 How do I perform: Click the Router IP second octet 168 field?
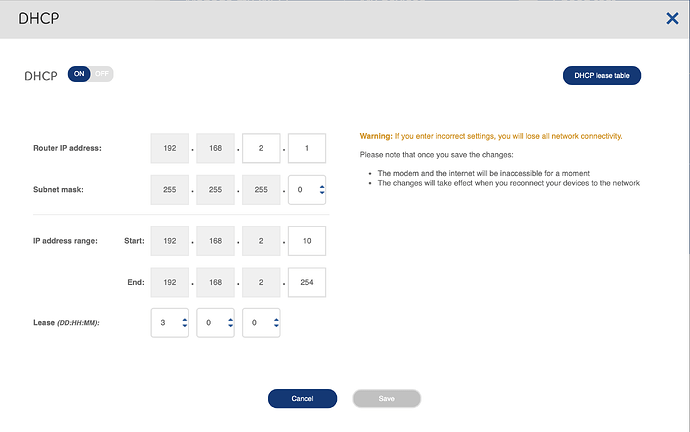tap(215, 148)
